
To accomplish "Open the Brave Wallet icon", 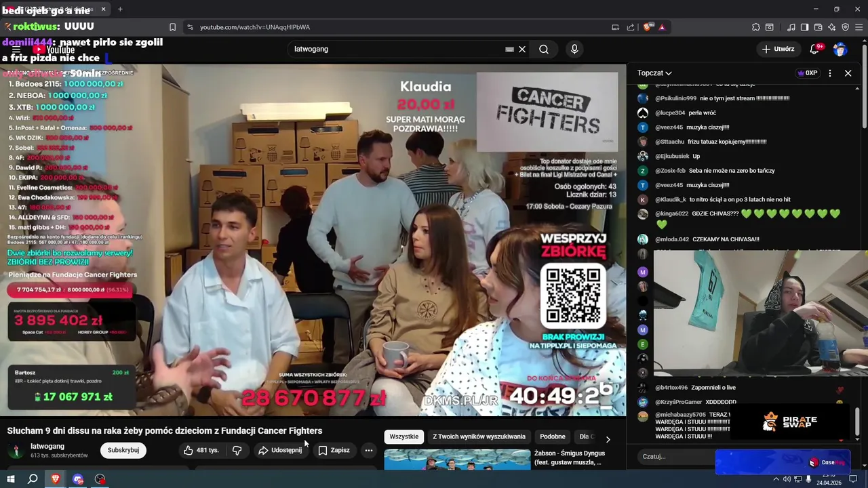I will 818,27.
